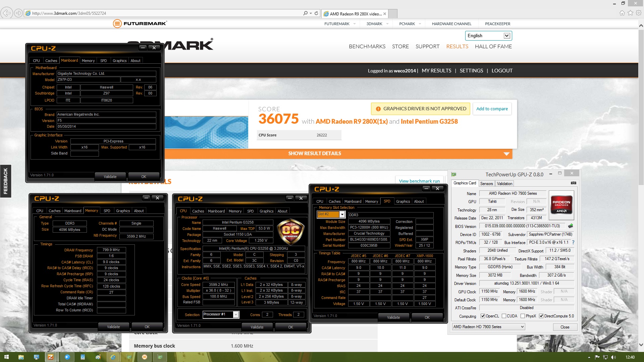Click the GPU-Z title bar app icon

pos(454,174)
